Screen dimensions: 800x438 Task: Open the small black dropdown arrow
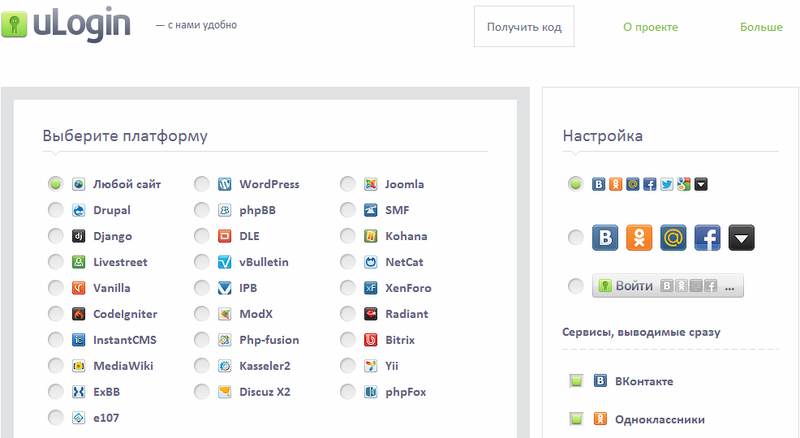(x=701, y=184)
